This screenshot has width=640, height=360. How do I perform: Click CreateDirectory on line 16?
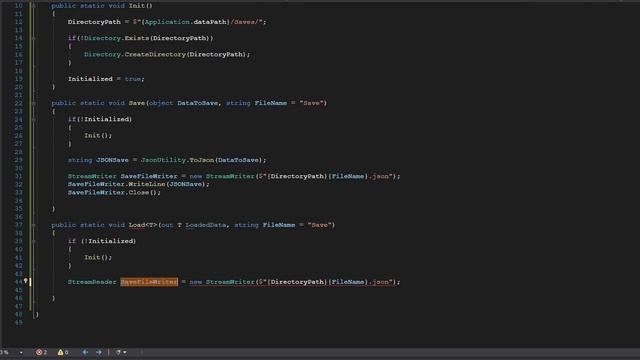155,54
